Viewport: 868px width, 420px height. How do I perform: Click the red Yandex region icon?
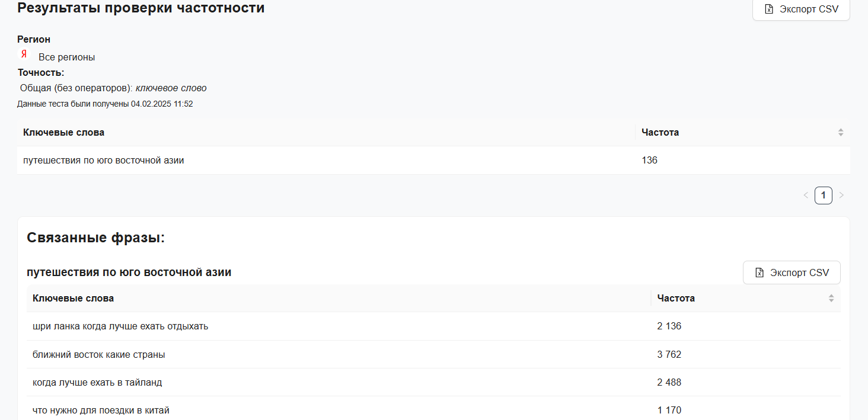point(24,54)
